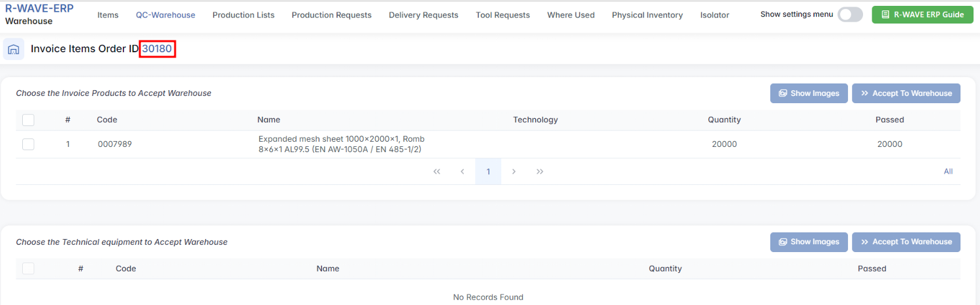Show Images for Invoice Products
The height and width of the screenshot is (305, 980).
click(809, 93)
